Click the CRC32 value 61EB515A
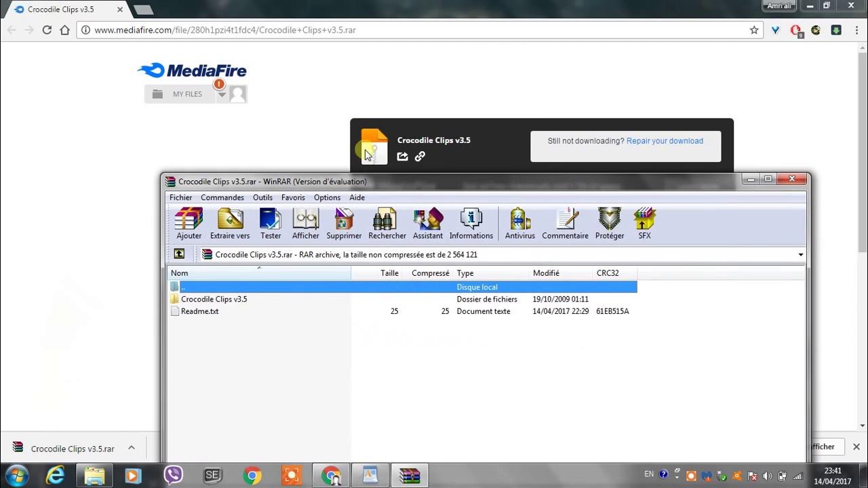 click(612, 311)
